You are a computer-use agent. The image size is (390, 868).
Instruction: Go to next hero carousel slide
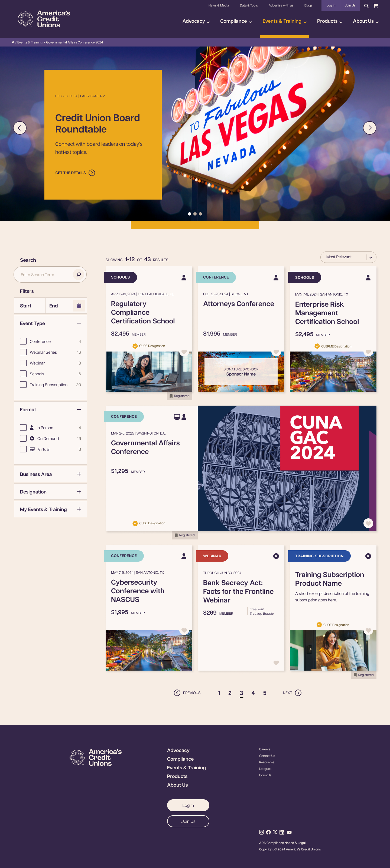tap(369, 128)
